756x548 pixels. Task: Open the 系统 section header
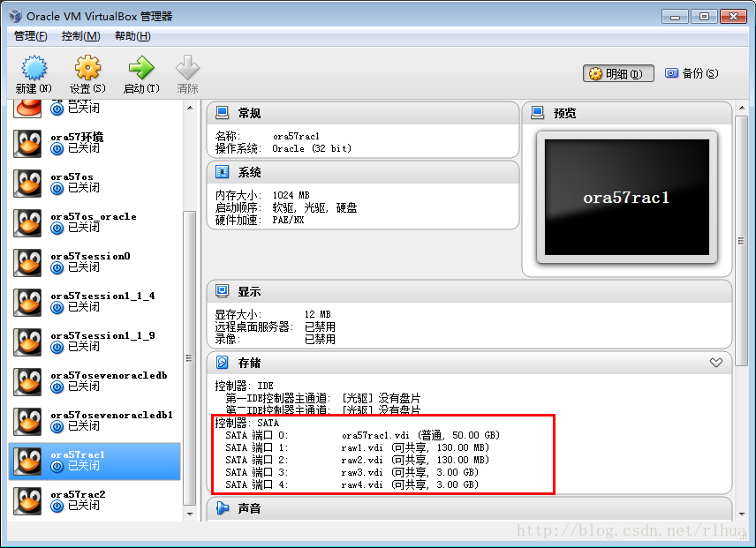click(363, 172)
